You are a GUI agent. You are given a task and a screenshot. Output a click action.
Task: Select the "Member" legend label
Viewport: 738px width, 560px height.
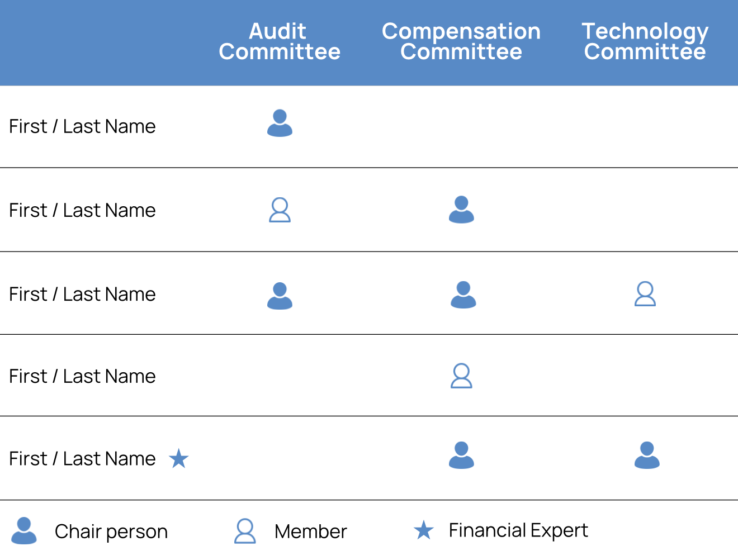(310, 531)
